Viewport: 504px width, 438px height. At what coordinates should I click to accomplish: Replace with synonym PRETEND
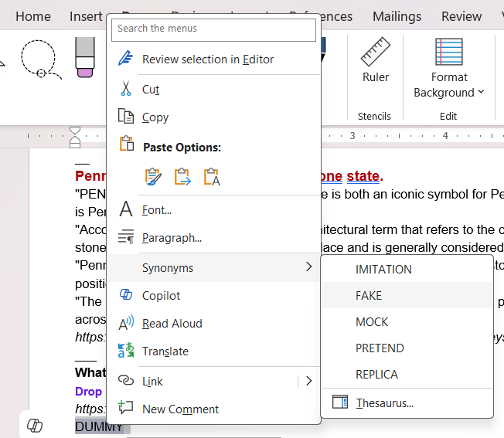(x=407, y=348)
